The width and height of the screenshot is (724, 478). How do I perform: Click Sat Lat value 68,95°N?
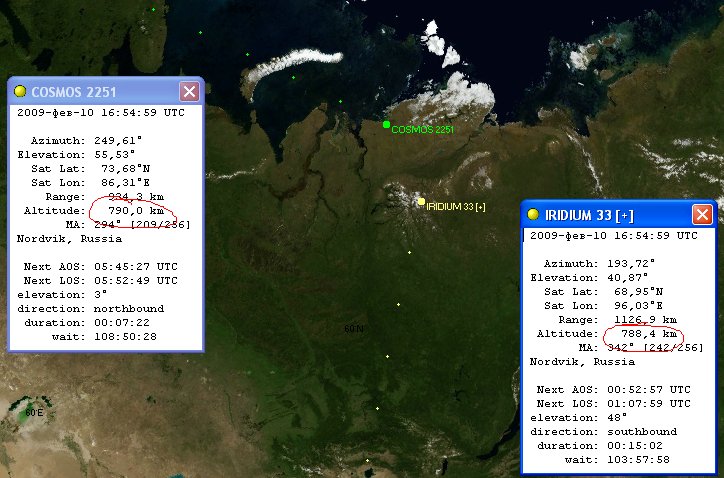pos(639,291)
